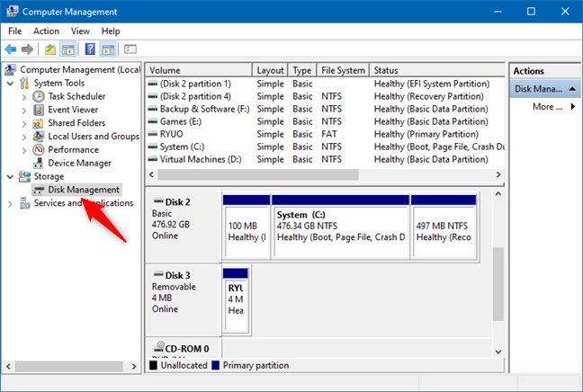Select the RYUO partition on Disk 3
This screenshot has width=583, height=392.
(236, 299)
